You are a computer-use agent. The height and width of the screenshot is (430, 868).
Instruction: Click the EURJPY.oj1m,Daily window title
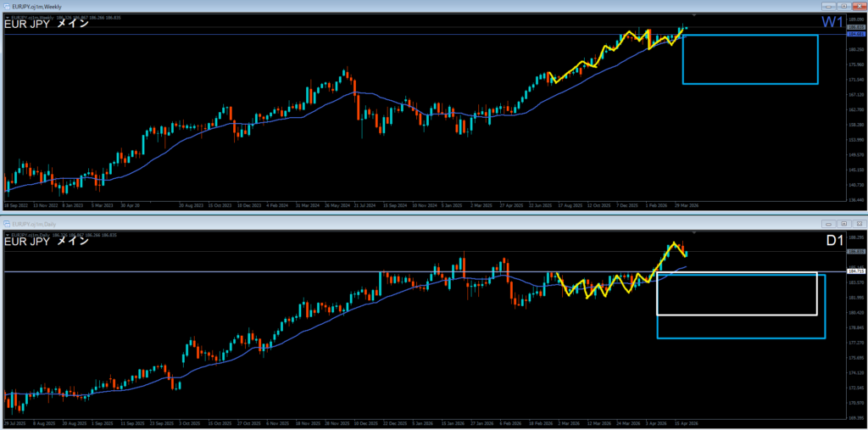[34, 223]
